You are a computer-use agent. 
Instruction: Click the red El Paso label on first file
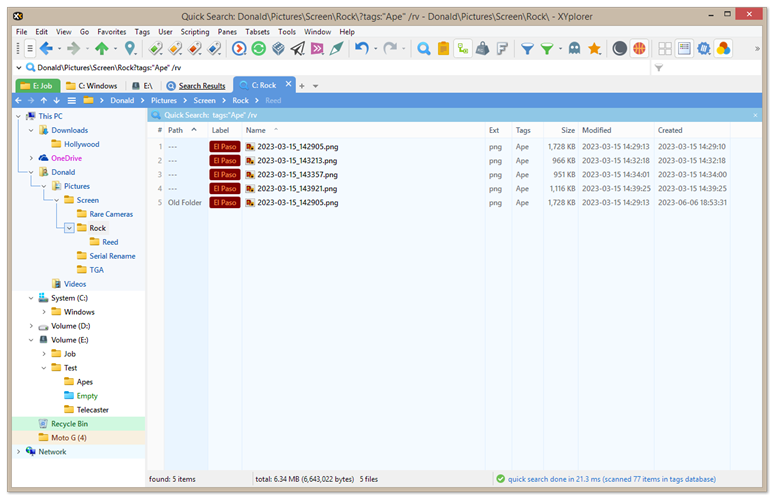224,146
